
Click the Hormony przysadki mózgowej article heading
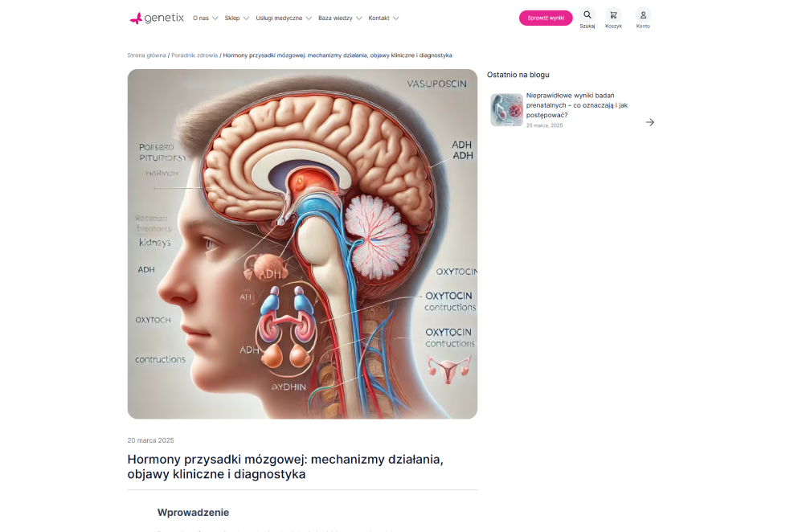pyautogui.click(x=285, y=467)
